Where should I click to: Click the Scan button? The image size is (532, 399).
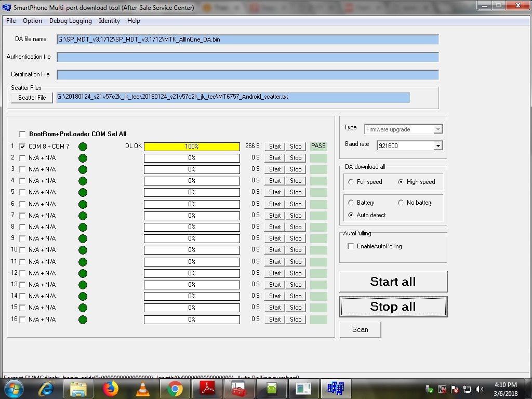click(360, 330)
